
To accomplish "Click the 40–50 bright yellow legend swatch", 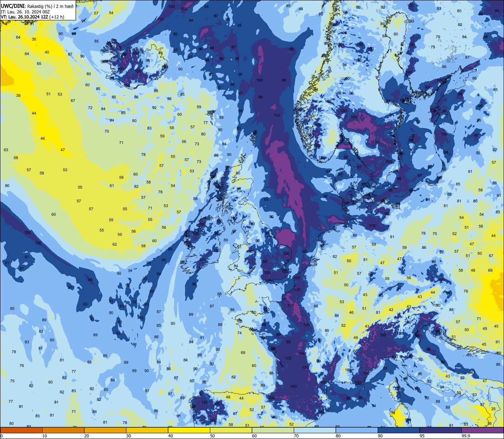I will click(x=189, y=430).
